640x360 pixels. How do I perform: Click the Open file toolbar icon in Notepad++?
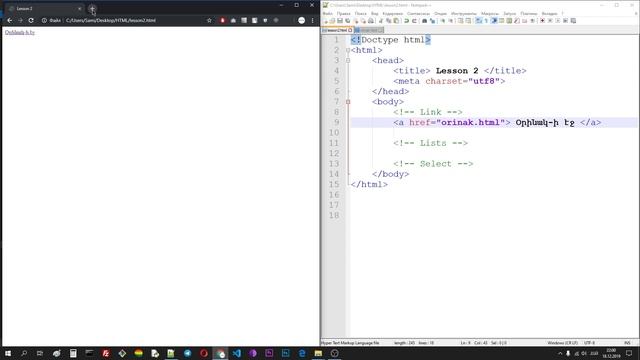(332, 21)
